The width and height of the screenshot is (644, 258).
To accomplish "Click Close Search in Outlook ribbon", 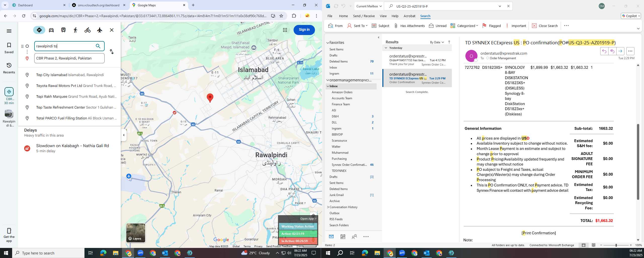I will [x=545, y=26].
